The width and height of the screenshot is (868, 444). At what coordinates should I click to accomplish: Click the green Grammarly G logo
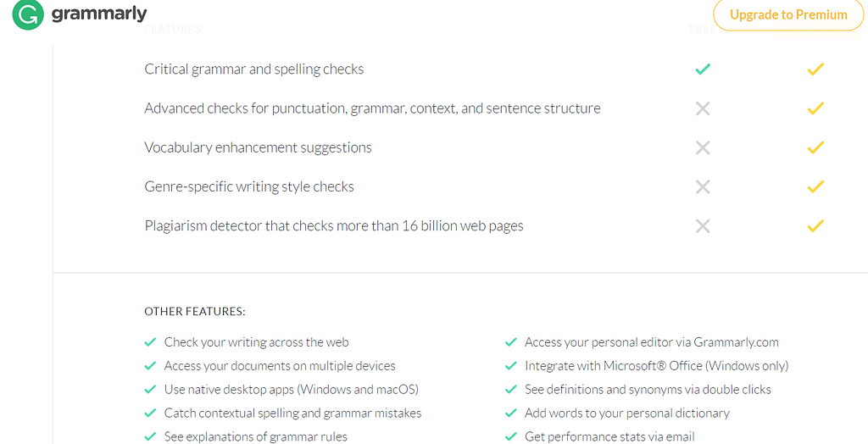coord(28,14)
